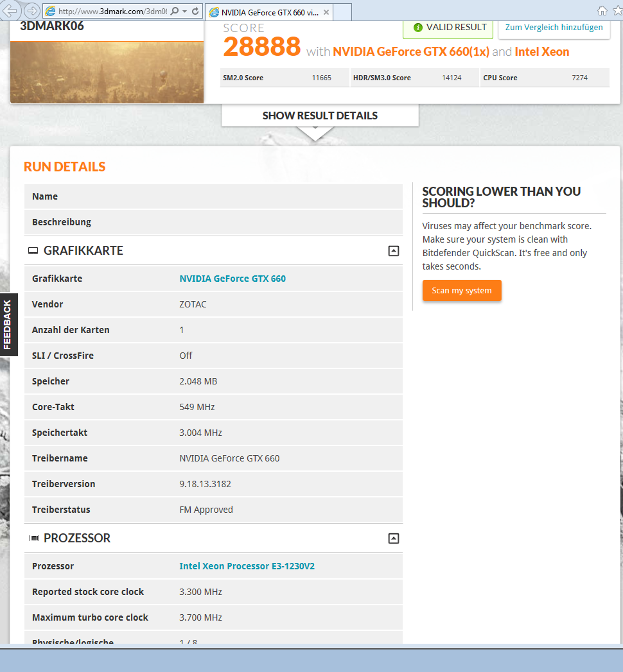Screen dimensions: 623x672
Task: Collapse the PROZESSOR section with its arrow box
Action: pyautogui.click(x=394, y=538)
